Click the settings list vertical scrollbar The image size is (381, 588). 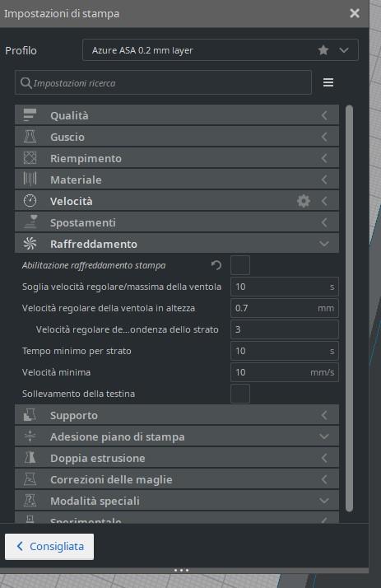(x=349, y=308)
